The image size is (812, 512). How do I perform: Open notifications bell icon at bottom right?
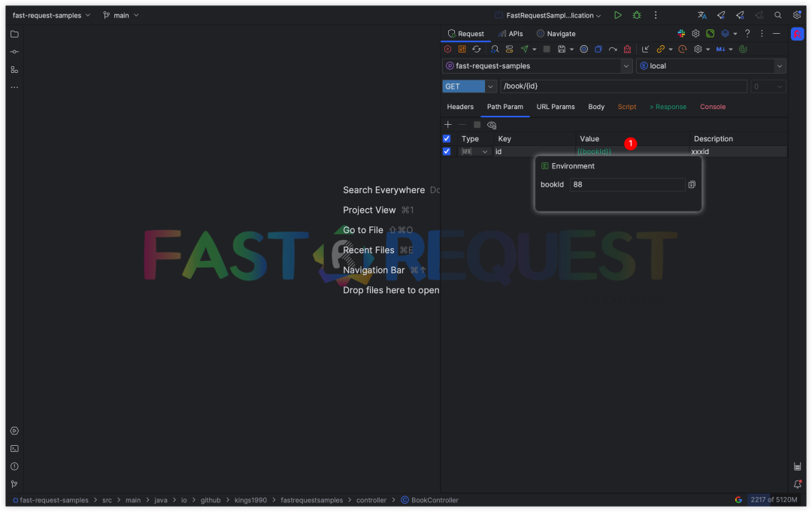click(x=797, y=484)
